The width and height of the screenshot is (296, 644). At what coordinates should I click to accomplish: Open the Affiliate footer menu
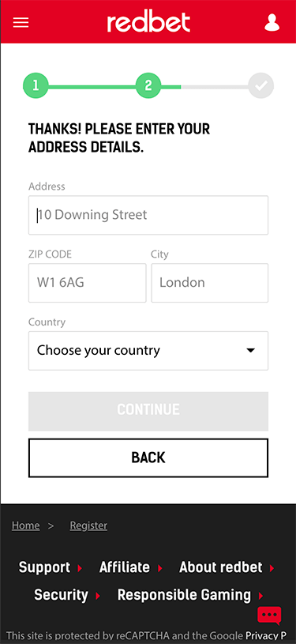point(125,567)
